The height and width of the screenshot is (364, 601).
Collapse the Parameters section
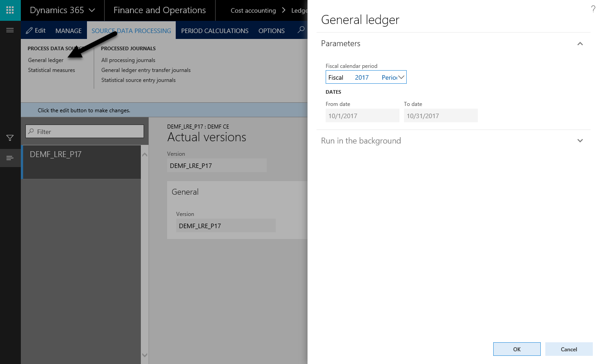580,44
